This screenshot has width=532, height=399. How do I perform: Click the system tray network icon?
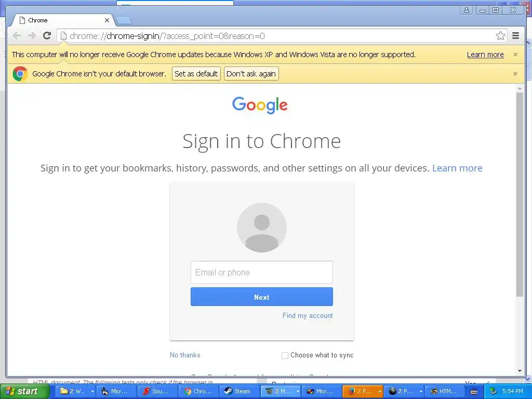click(x=494, y=392)
